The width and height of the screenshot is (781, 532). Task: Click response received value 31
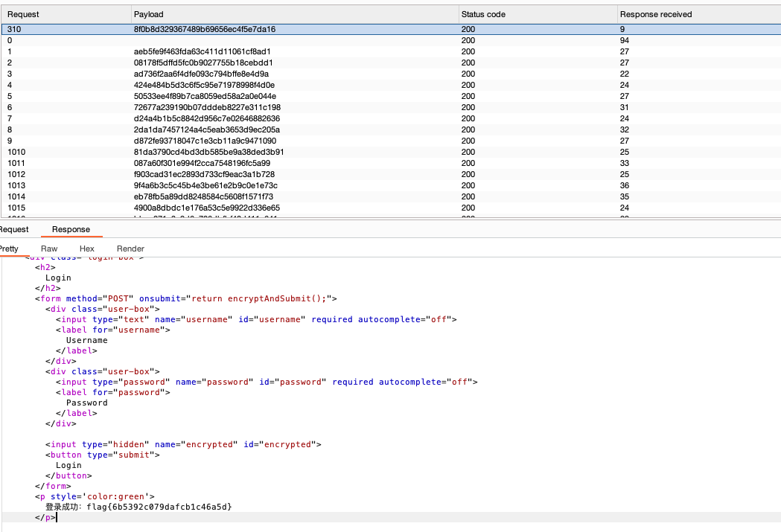[x=625, y=107]
